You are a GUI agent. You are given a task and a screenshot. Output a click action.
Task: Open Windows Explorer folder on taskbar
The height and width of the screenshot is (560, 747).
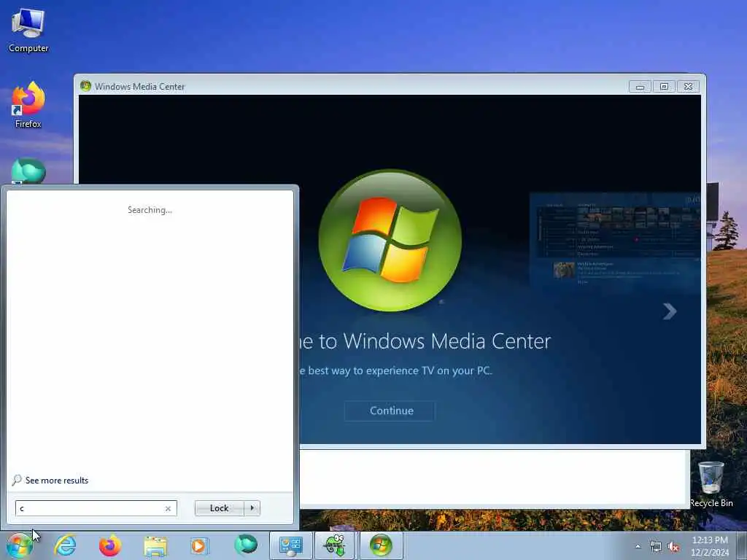point(155,546)
